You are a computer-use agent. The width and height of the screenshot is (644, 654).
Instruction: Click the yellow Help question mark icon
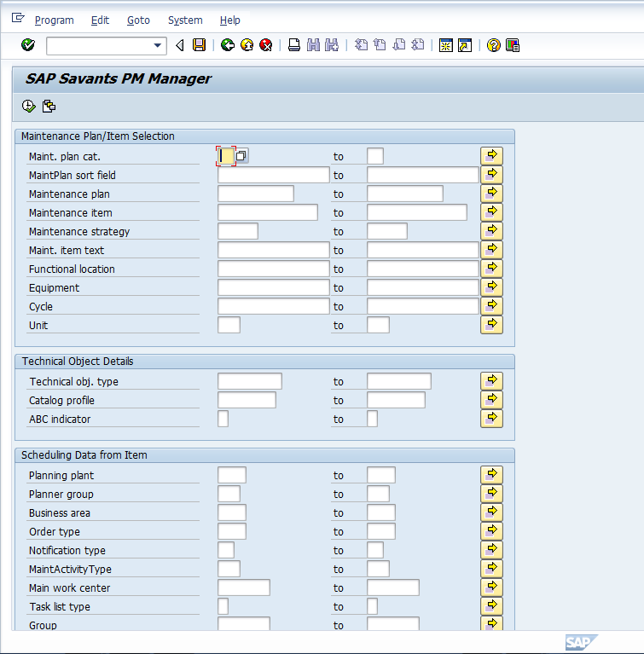click(x=493, y=45)
